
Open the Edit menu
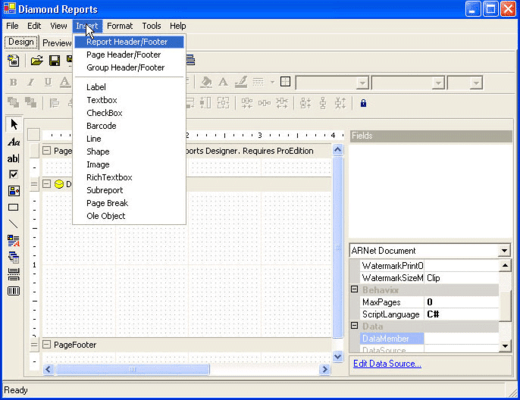[x=34, y=26]
